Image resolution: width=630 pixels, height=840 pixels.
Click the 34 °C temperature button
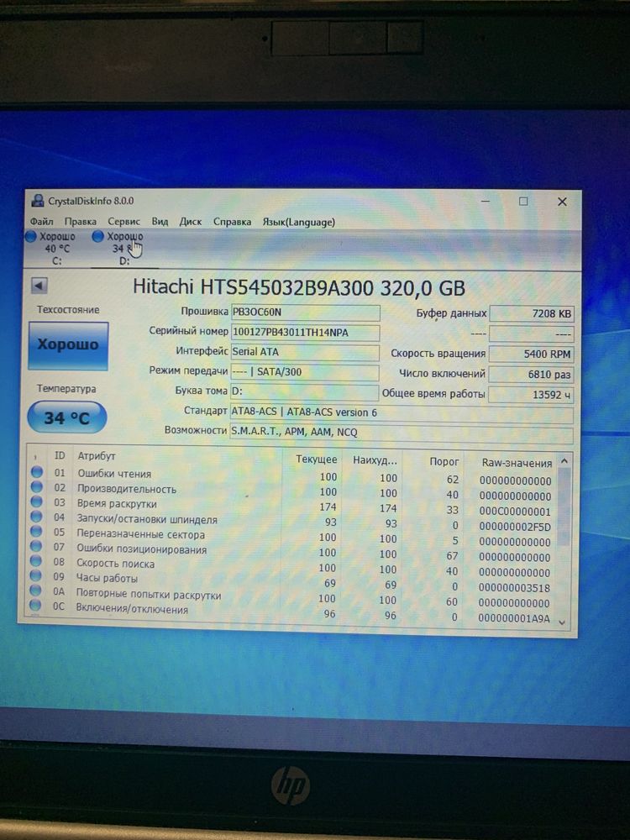pyautogui.click(x=67, y=417)
